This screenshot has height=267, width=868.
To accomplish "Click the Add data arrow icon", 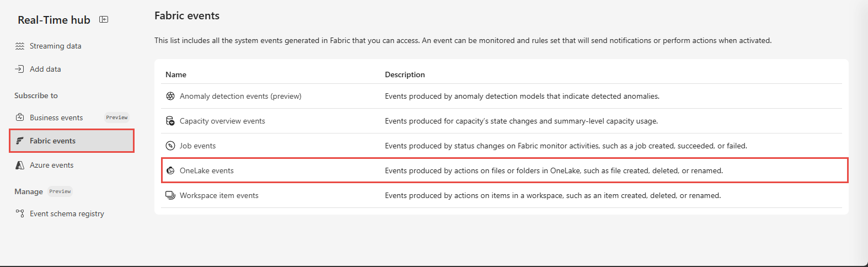I will point(20,69).
